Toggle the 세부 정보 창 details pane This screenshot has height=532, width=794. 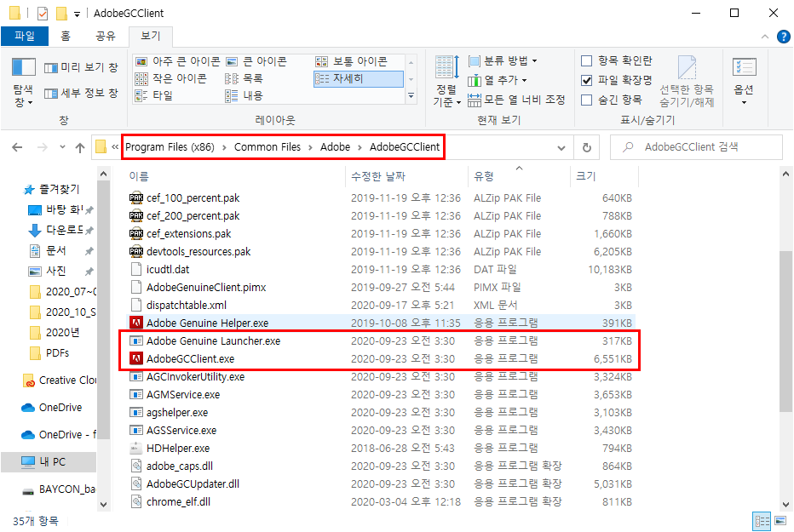pyautogui.click(x=81, y=93)
